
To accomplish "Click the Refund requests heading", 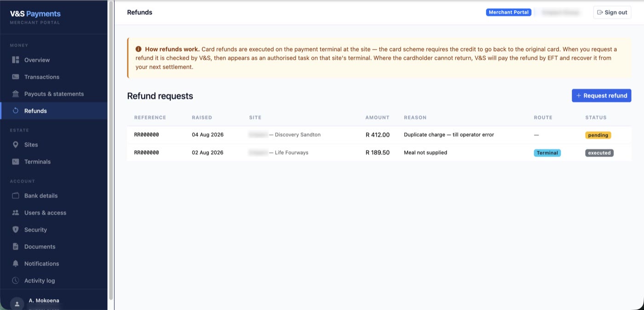I will pyautogui.click(x=160, y=96).
